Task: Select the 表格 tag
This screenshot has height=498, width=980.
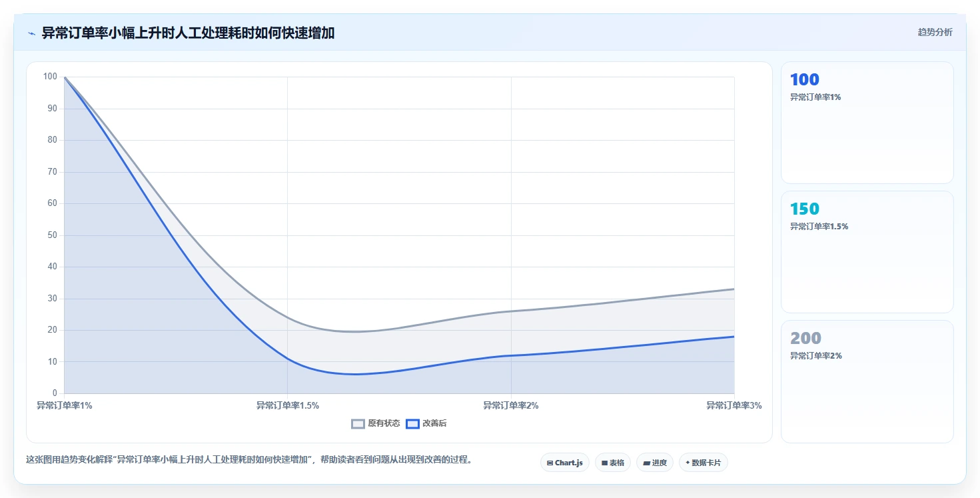Action: click(613, 463)
